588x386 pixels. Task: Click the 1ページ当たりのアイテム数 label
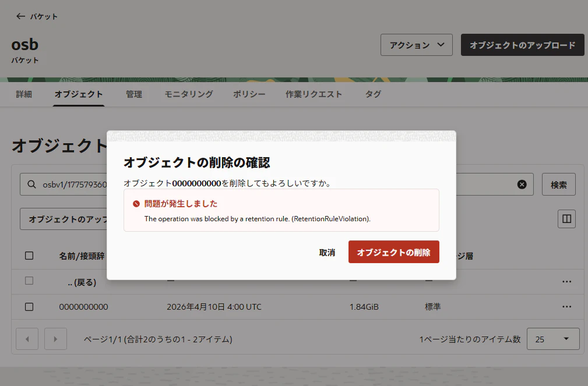470,339
